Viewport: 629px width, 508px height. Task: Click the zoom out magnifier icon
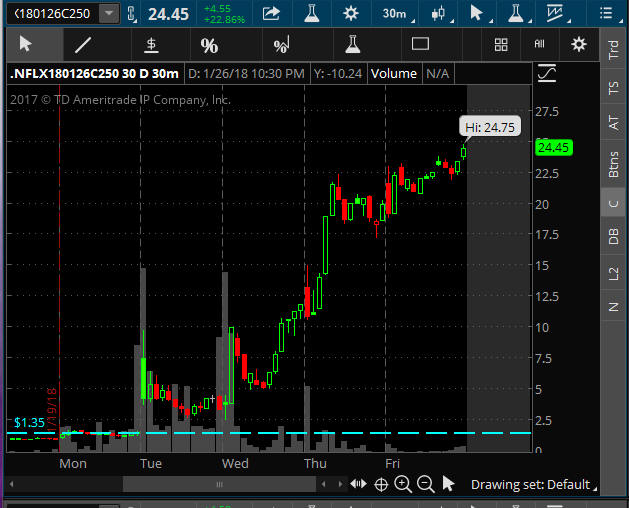point(426,484)
